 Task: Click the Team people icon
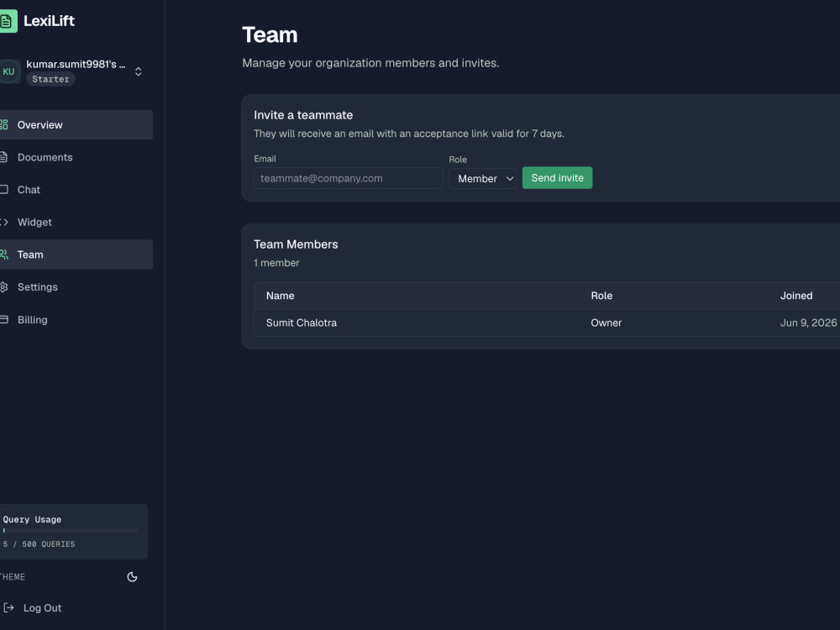pos(3,255)
